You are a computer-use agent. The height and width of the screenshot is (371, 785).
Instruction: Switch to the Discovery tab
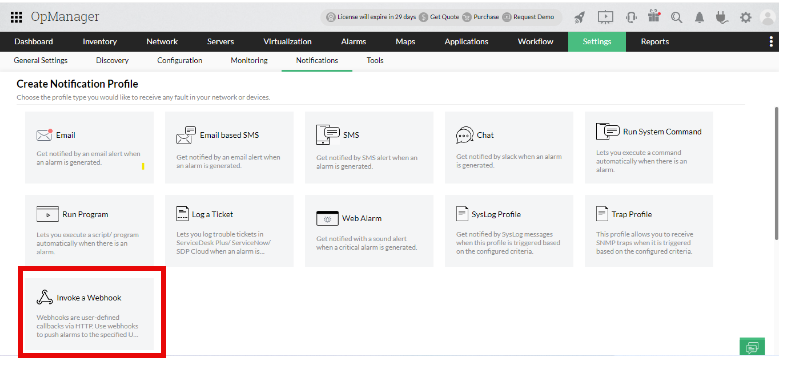point(112,60)
